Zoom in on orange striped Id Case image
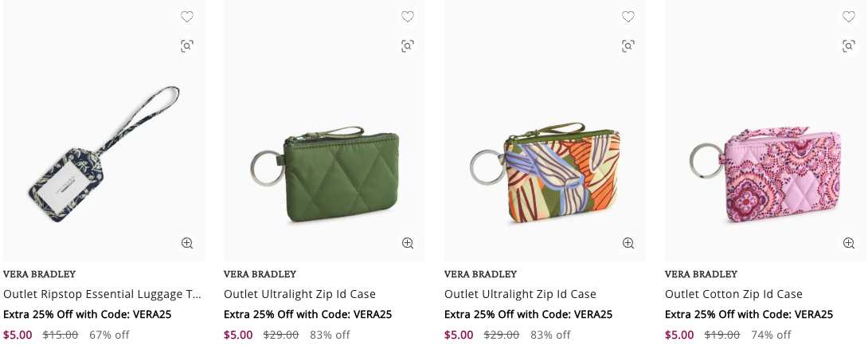Image resolution: width=868 pixels, height=353 pixels. (628, 243)
